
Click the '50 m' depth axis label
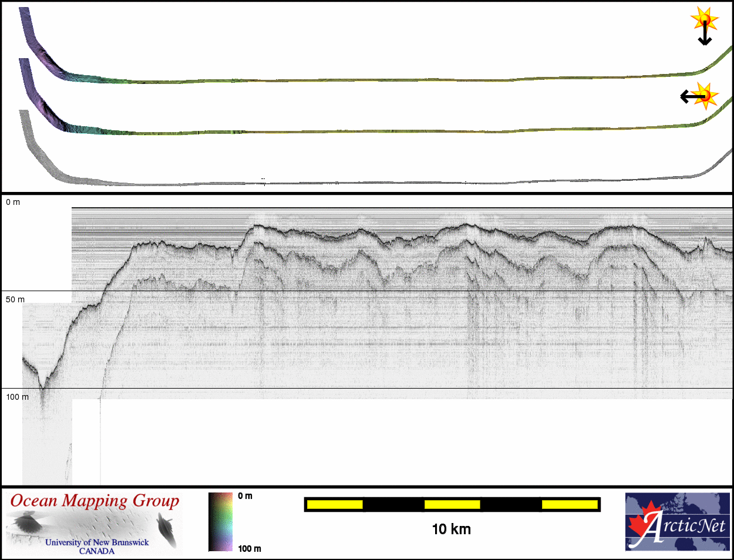(x=15, y=299)
